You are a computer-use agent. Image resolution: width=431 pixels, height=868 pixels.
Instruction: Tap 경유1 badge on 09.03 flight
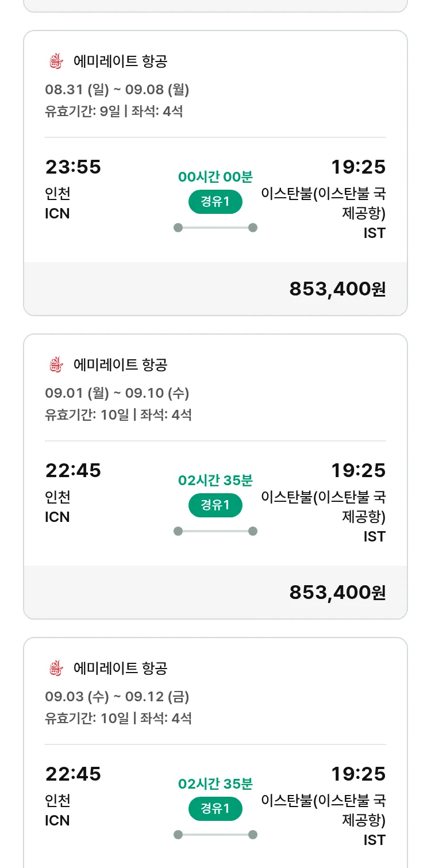(x=215, y=809)
